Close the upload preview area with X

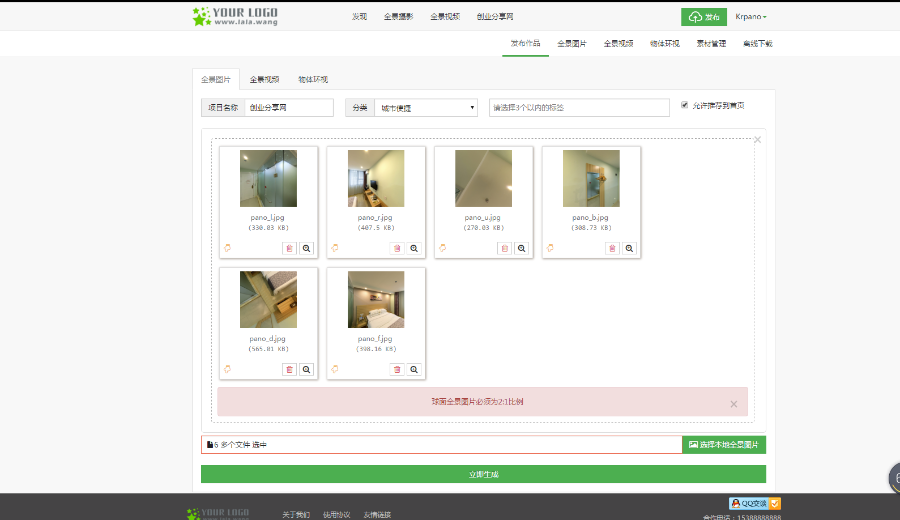[x=758, y=139]
